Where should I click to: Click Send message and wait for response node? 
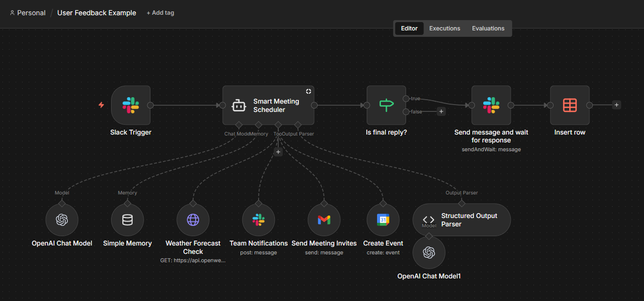pos(491,105)
